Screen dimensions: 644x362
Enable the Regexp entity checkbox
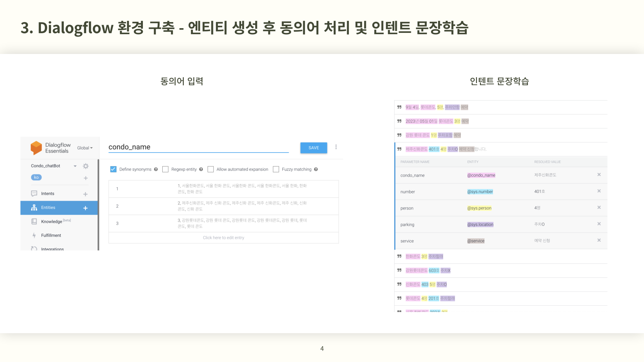(x=165, y=169)
